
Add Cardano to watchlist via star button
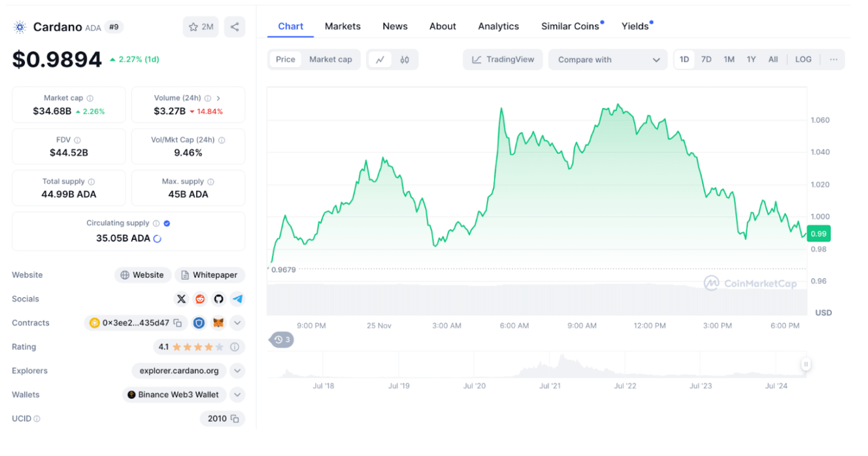pos(201,27)
